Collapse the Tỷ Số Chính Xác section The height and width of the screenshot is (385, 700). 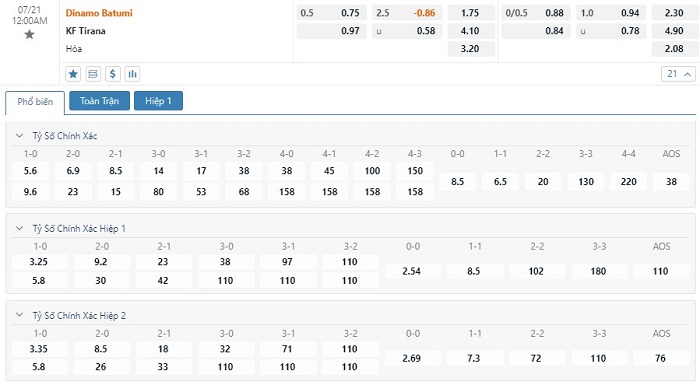coord(19,136)
